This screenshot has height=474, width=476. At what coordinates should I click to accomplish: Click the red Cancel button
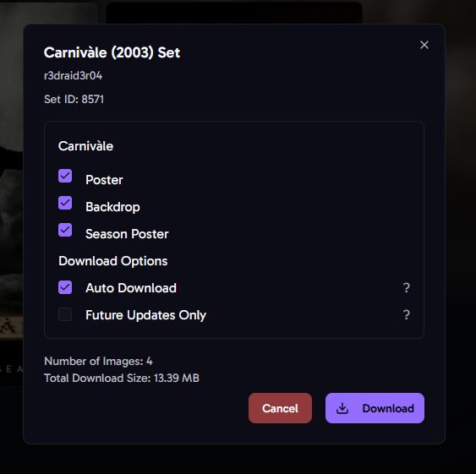280,408
